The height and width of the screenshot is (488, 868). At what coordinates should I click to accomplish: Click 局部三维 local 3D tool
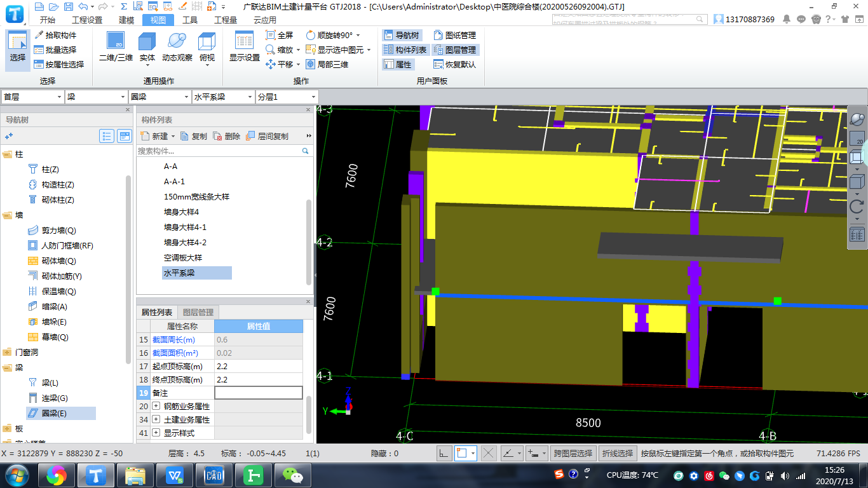tap(327, 64)
